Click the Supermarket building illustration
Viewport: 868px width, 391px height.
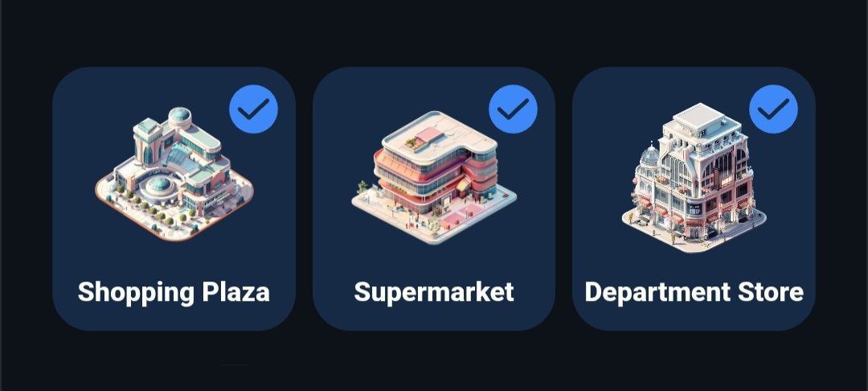[x=434, y=177]
